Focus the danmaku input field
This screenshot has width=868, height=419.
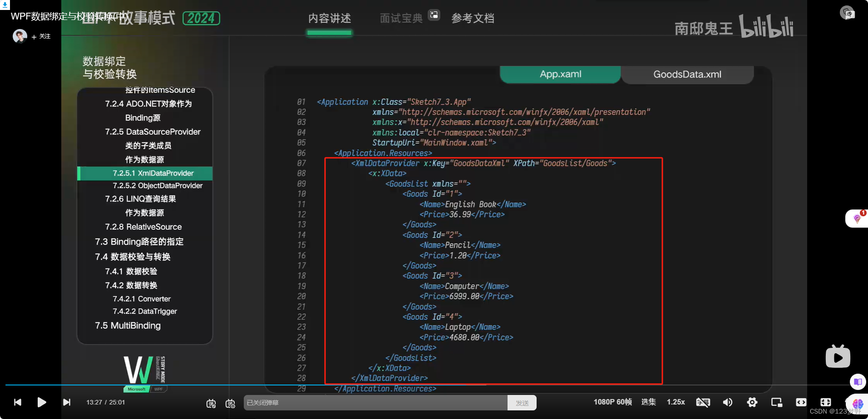click(x=375, y=403)
